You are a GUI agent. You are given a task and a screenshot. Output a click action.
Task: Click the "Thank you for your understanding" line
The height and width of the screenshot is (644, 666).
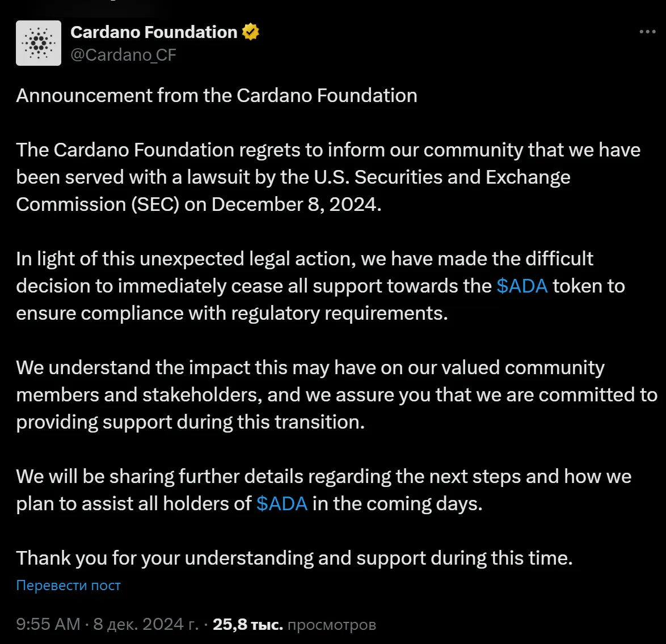[x=294, y=558]
